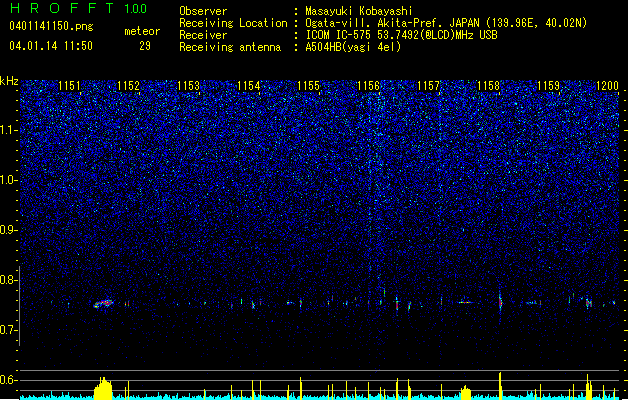This screenshot has height=400, width=629.
Task: Click the HROFFT 1.0.0 title text
Action: pyautogui.click(x=78, y=8)
